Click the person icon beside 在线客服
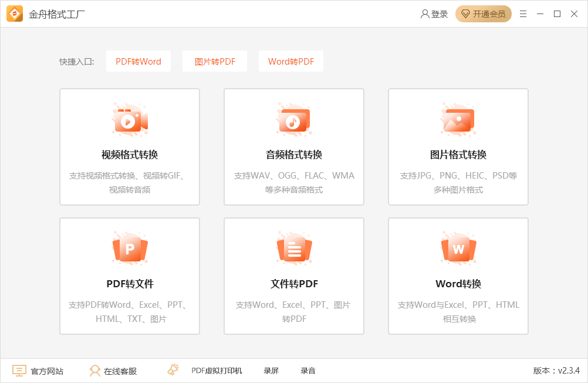Image resolution: width=588 pixels, height=383 pixels. coord(95,371)
